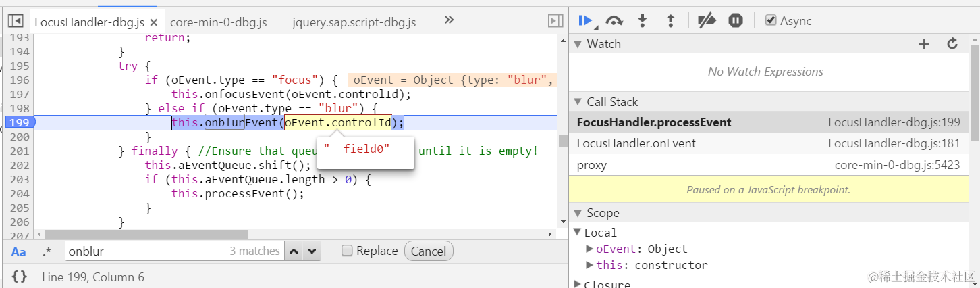Screen dimensions: 980x288
Task: Toggle the debugger sidebar icon
Action: (x=555, y=21)
